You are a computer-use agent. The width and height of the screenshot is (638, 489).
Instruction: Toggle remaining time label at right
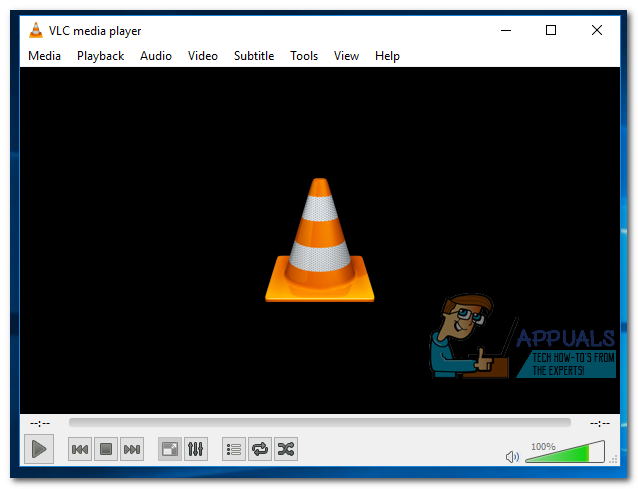coord(600,424)
